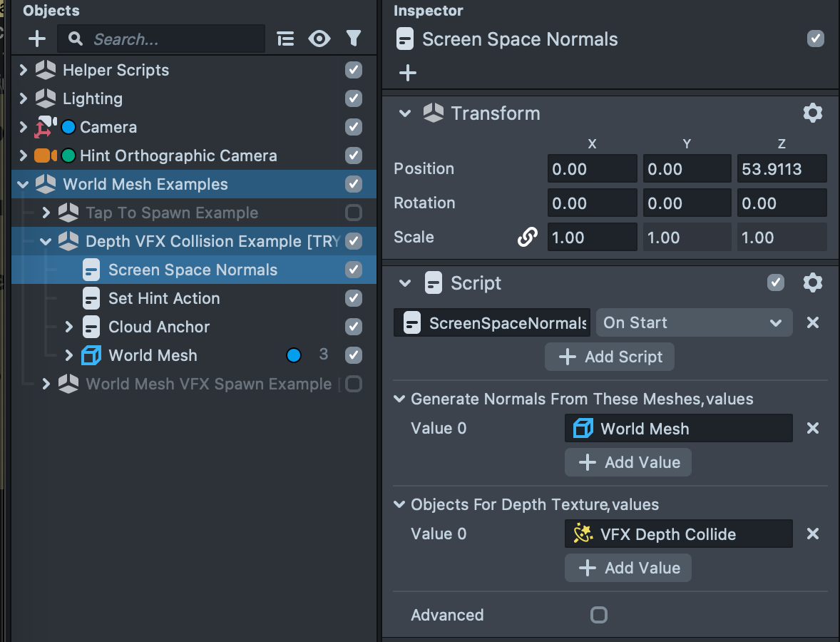Image resolution: width=840 pixels, height=642 pixels.
Task: Toggle the uniform scale link icon
Action: 527,238
